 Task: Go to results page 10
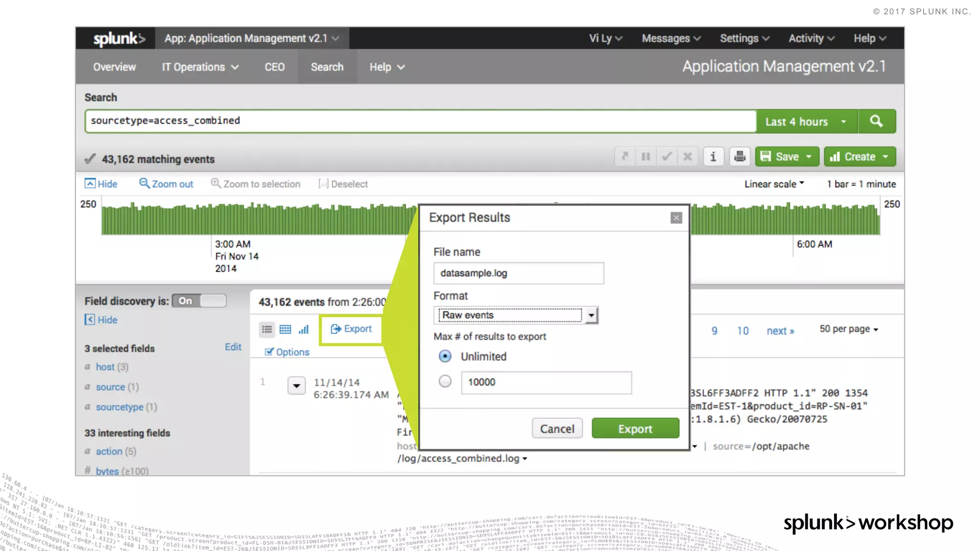(743, 331)
